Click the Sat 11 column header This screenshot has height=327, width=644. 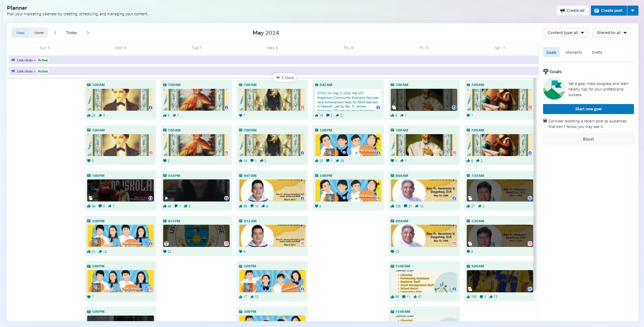click(x=500, y=48)
